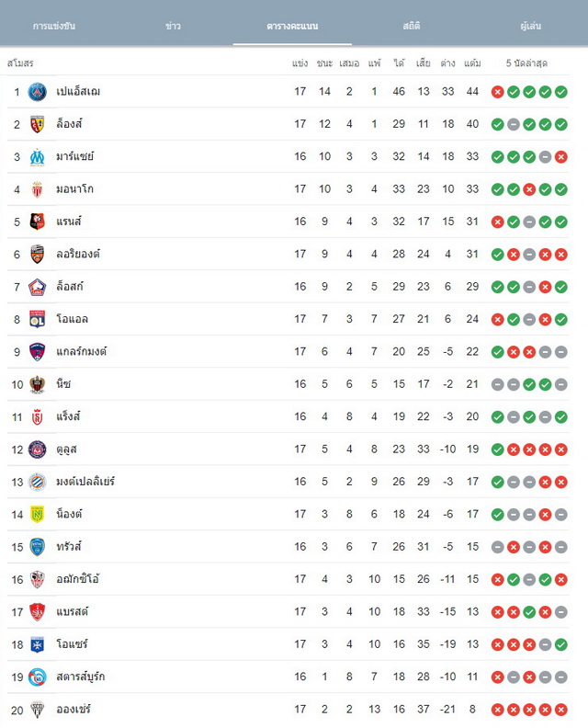Screen dimensions: 588x728
Task: Click the Monaco club crest
Action: point(37,189)
